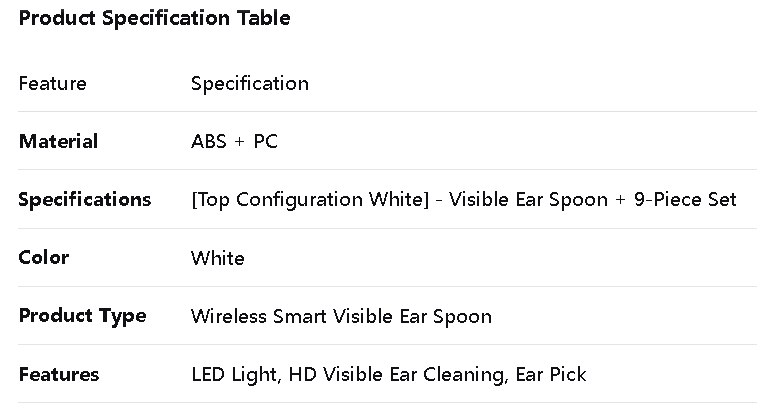Image resolution: width=770 pixels, height=411 pixels.
Task: Click the 9-Piece Set text
Action: pyautogui.click(x=685, y=199)
